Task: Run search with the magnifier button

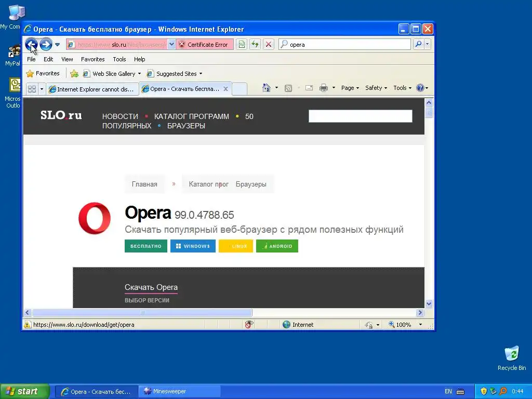Action: 419,44
